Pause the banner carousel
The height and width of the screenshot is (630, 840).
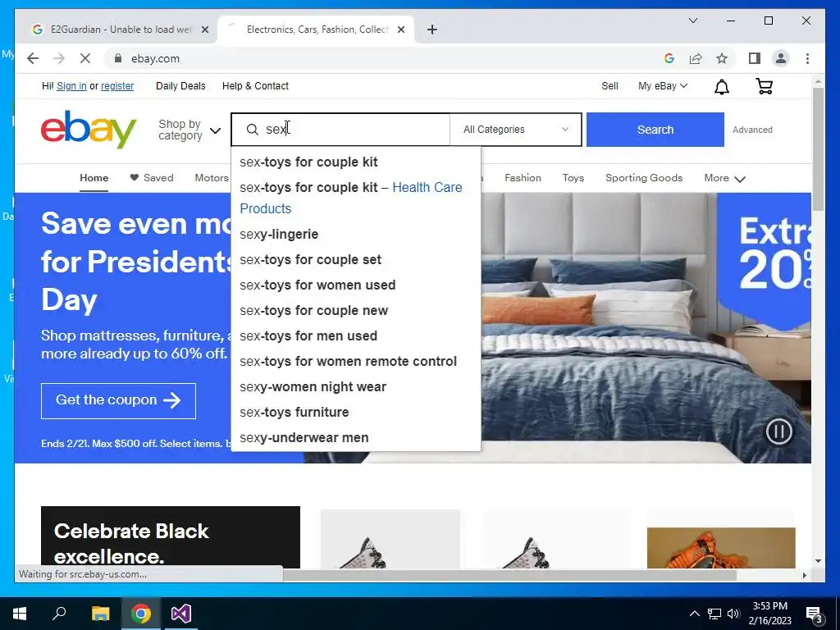click(779, 431)
